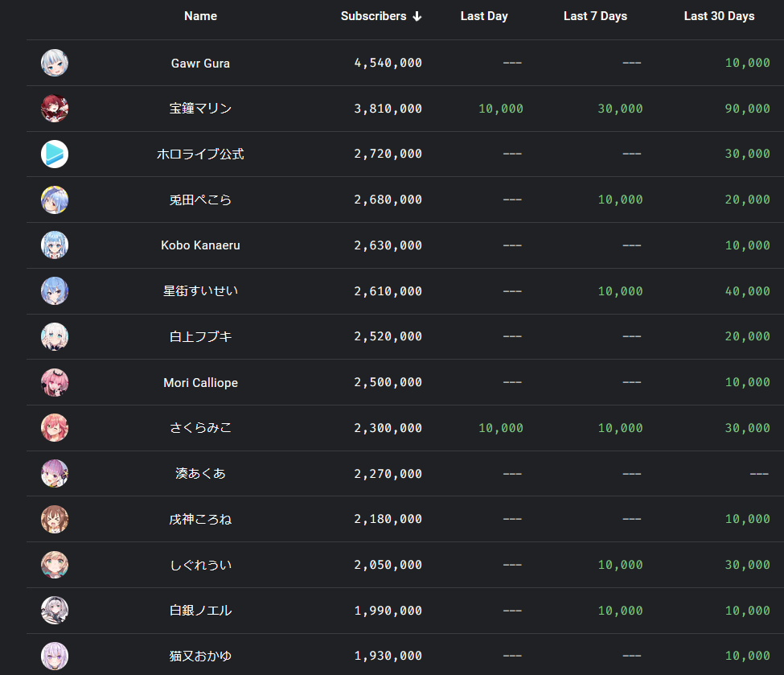Click 白銀ノエル's avatar

click(55, 611)
